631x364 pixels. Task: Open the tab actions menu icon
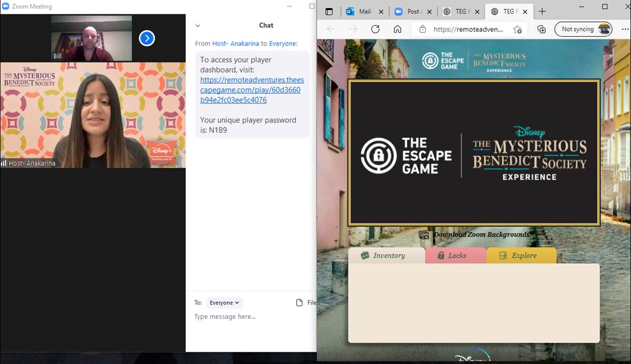click(x=329, y=12)
